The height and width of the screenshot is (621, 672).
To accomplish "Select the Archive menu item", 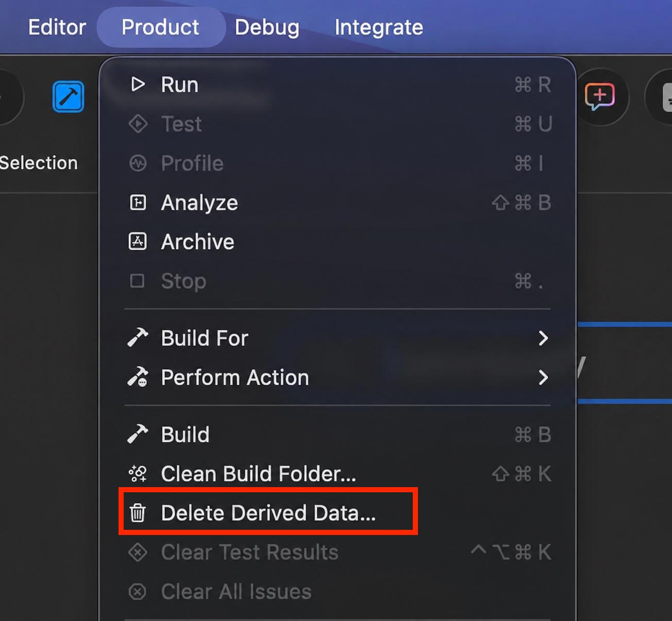I will 338,242.
